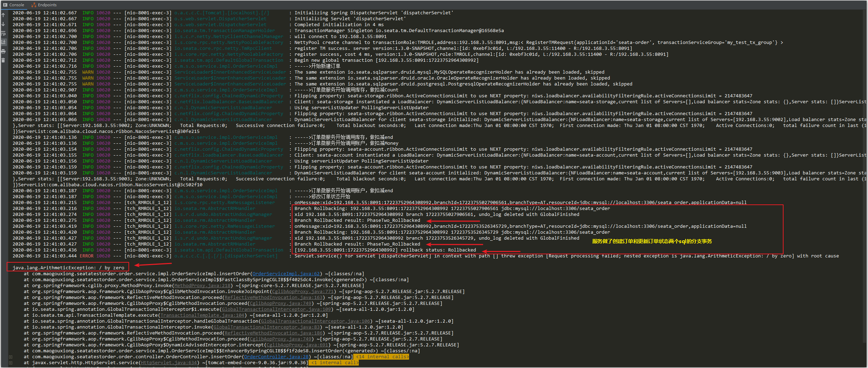Viewport: 868px width, 368px height.
Task: Click 'i.seata.tm.api.DefaultGlobalTransaction' logger on rollback status line
Action: [229, 250]
